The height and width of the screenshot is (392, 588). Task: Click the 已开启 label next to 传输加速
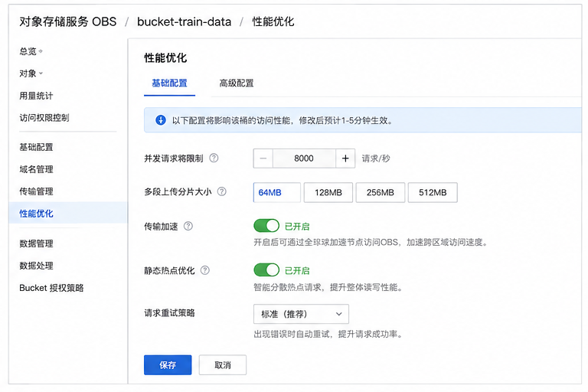pyautogui.click(x=297, y=226)
